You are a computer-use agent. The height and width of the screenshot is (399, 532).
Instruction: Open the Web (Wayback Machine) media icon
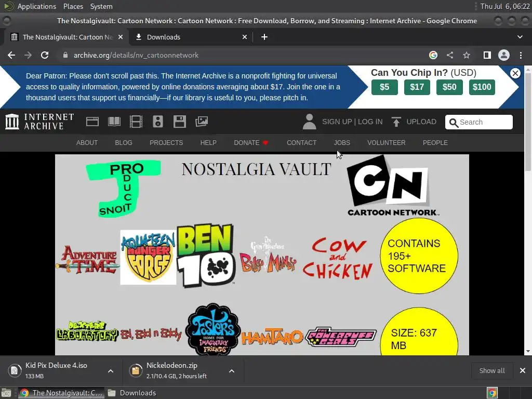coord(92,122)
